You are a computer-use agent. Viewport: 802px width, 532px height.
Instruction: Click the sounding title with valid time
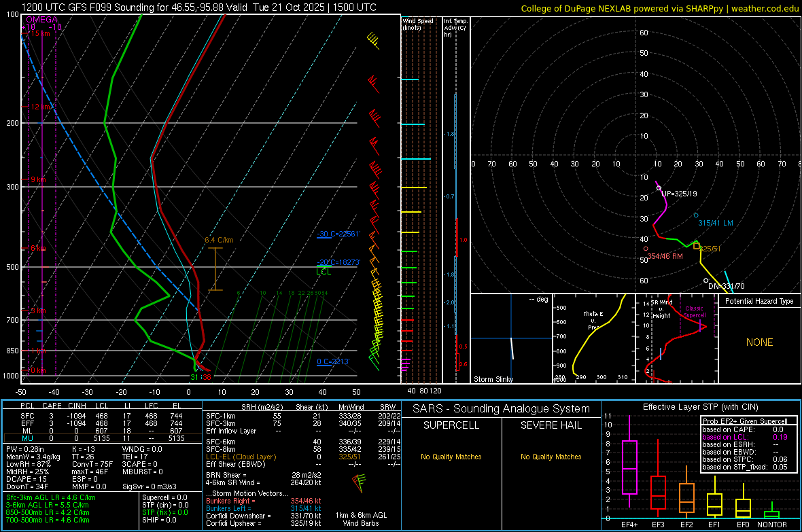pyautogui.click(x=199, y=7)
